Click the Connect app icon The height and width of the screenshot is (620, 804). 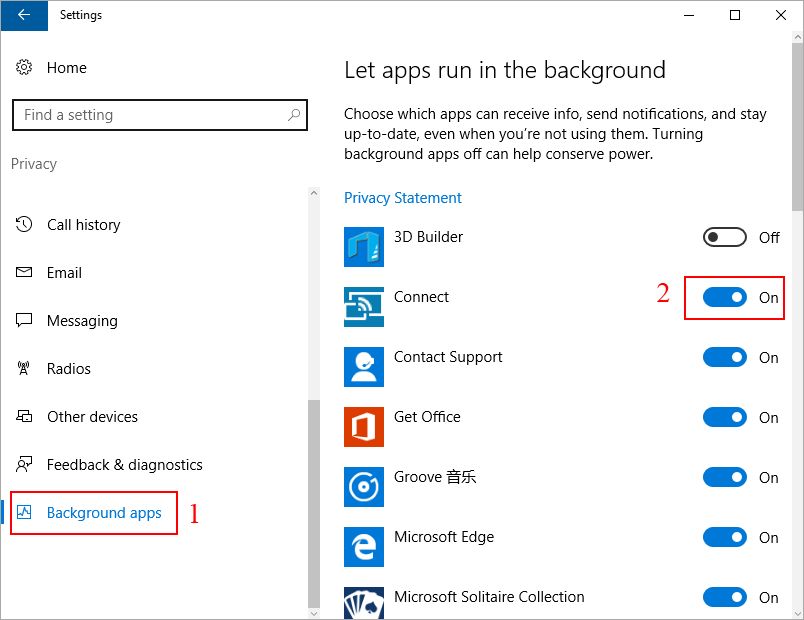364,307
